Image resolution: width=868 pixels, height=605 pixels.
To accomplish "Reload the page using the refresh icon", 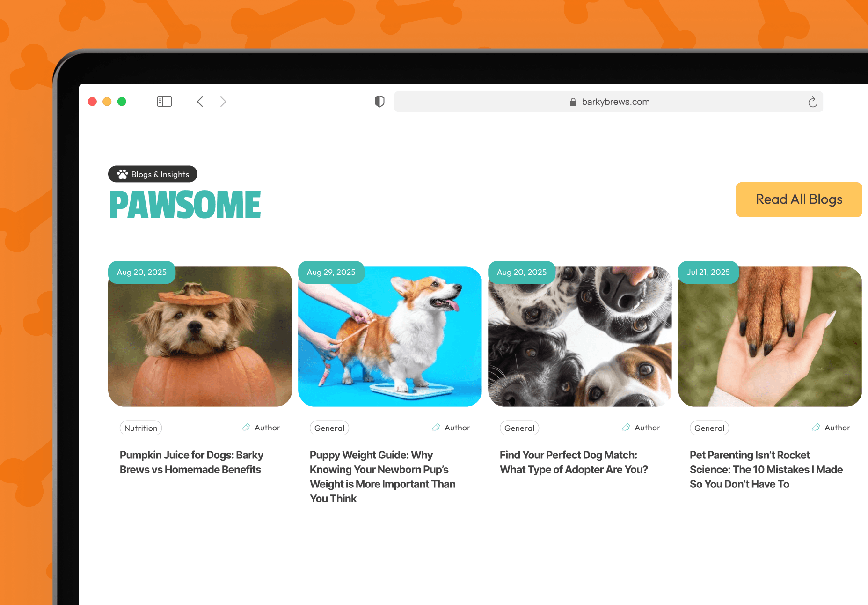I will tap(813, 102).
